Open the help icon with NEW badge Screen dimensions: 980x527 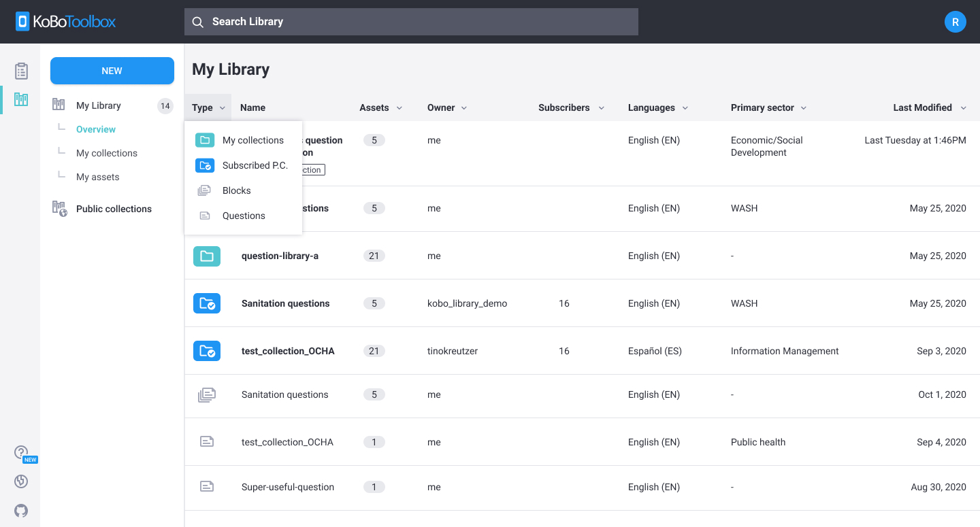(20, 452)
